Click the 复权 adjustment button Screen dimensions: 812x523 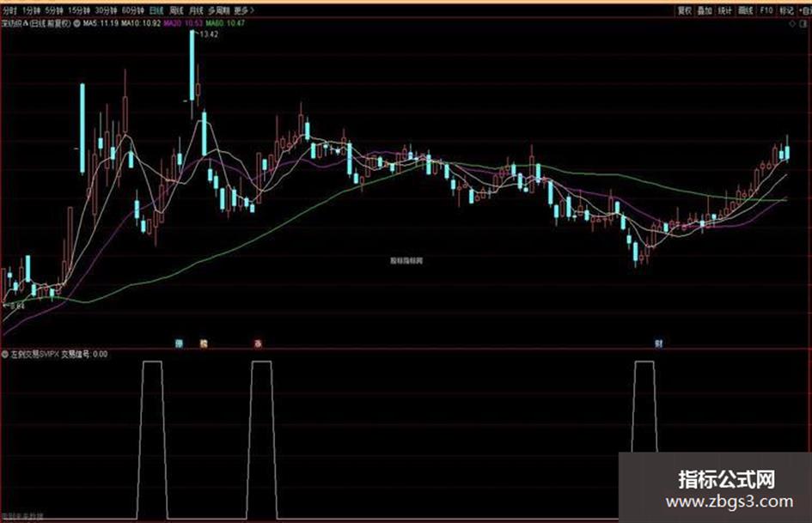[685, 10]
